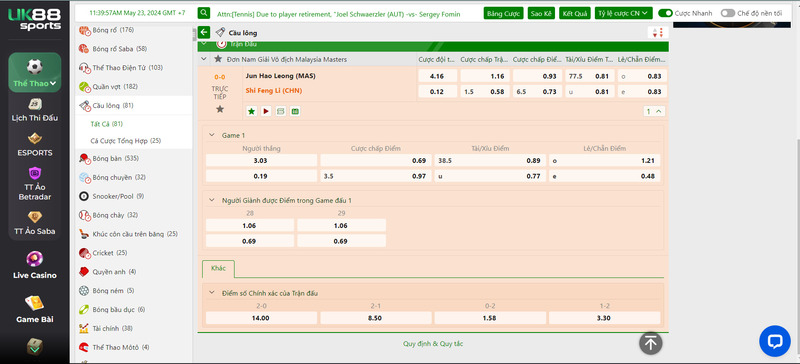This screenshot has height=364, width=800.
Task: Click the scroll-to-top arrow button
Action: (651, 343)
